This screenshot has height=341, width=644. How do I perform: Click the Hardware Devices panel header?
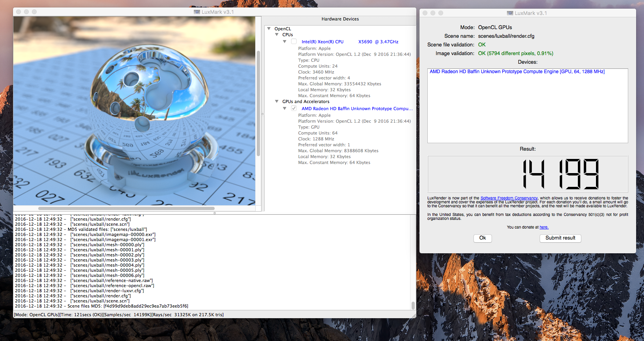[340, 19]
